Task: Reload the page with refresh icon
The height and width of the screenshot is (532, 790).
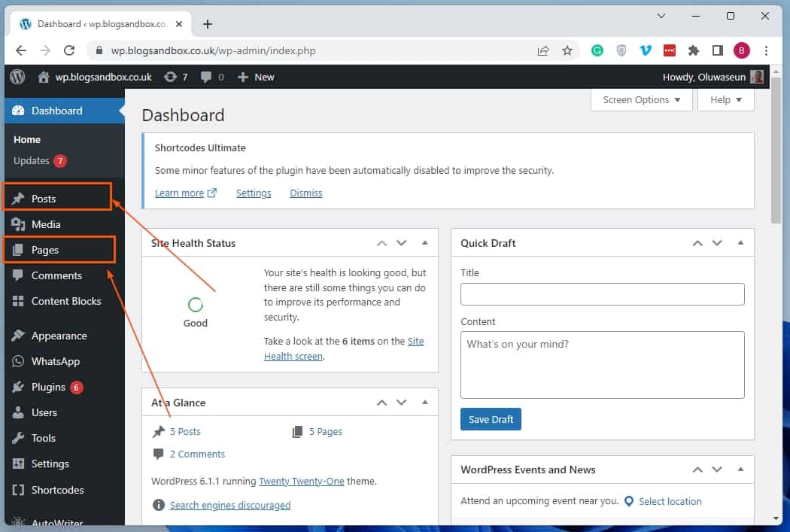Action: click(69, 50)
